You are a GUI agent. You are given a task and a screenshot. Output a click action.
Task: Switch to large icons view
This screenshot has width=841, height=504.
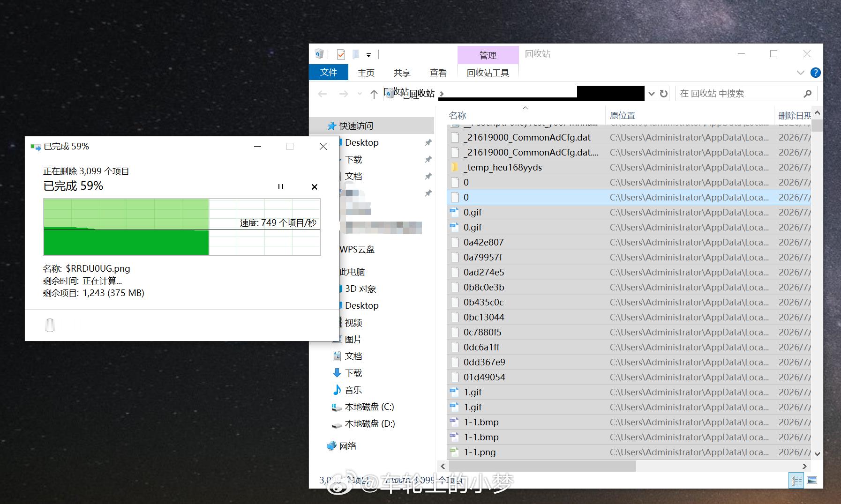812,480
